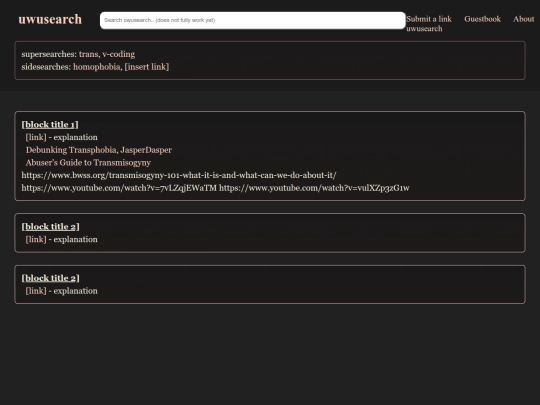The width and height of the screenshot is (540, 405).
Task: Click the YouTube URL ending vulXZp3zG1w
Action: pyautogui.click(x=314, y=188)
